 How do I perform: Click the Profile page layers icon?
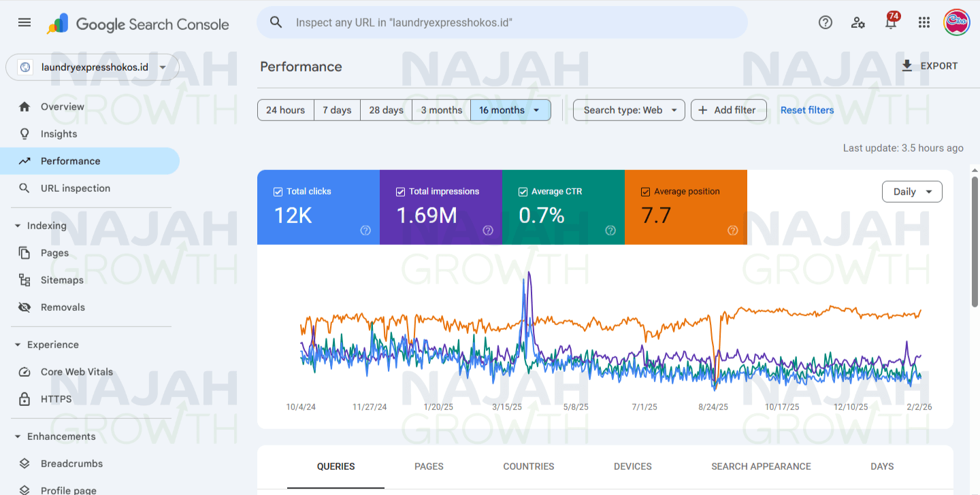pos(24,490)
